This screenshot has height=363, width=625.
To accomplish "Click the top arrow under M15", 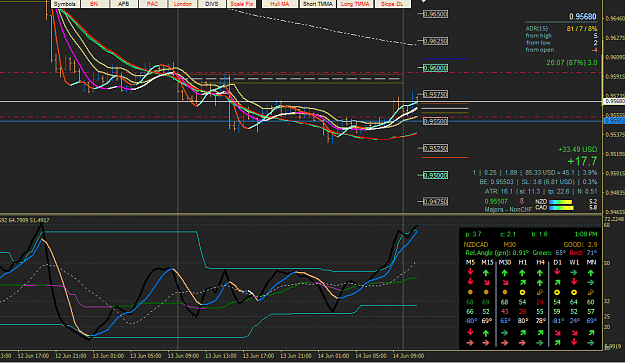I will tap(486, 273).
